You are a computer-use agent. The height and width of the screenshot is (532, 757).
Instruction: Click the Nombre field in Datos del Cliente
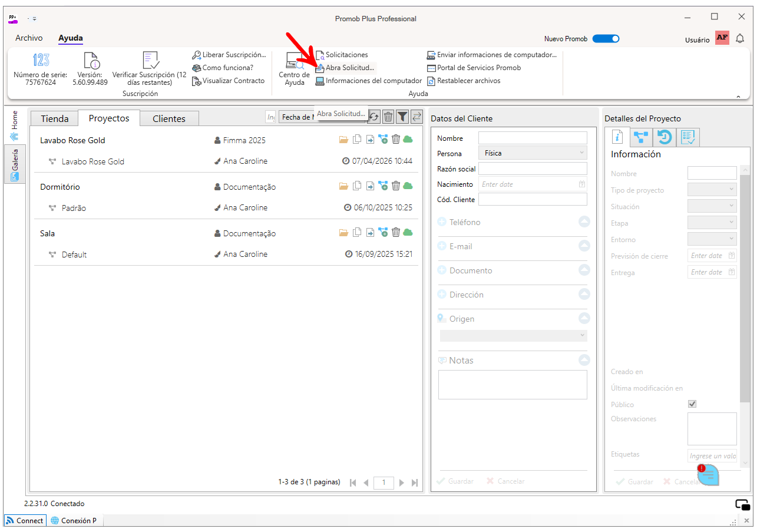[533, 138]
